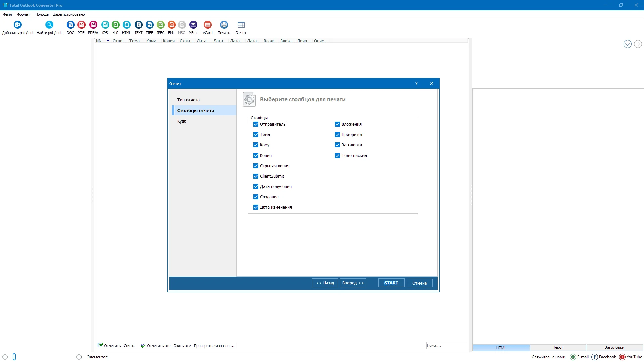Image resolution: width=644 pixels, height=362 pixels.
Task: Choose the PDF conversion icon
Action: click(81, 25)
